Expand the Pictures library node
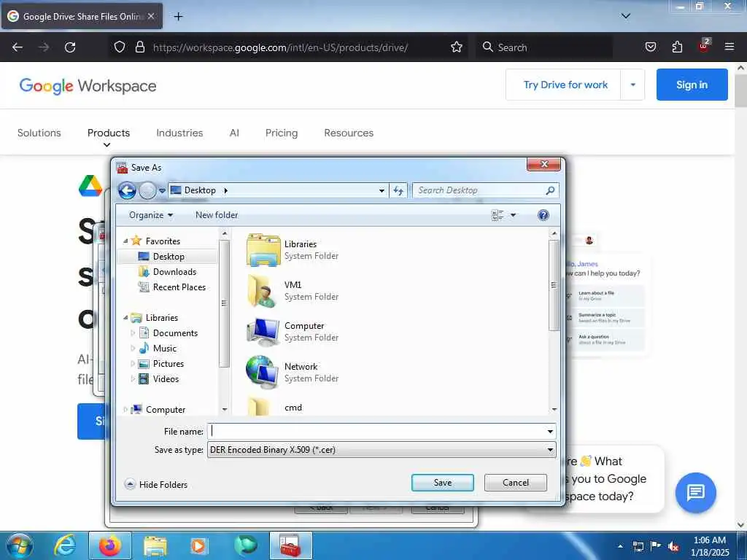 click(133, 364)
